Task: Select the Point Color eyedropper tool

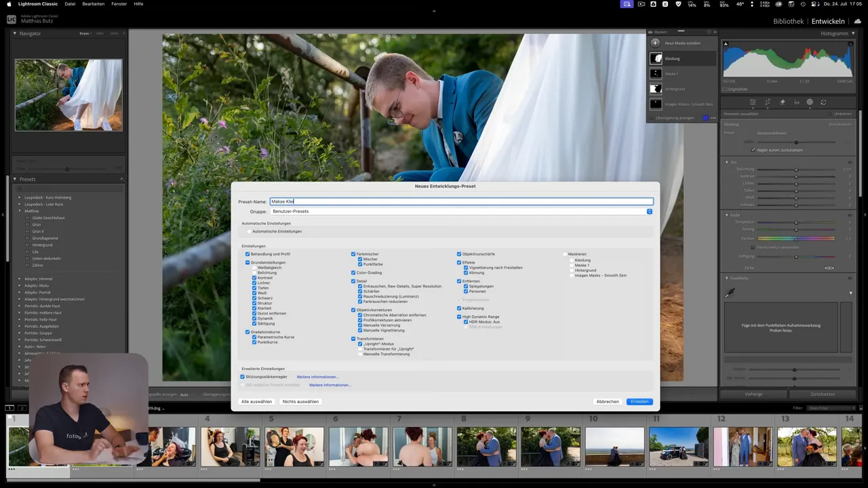Action: (x=729, y=293)
